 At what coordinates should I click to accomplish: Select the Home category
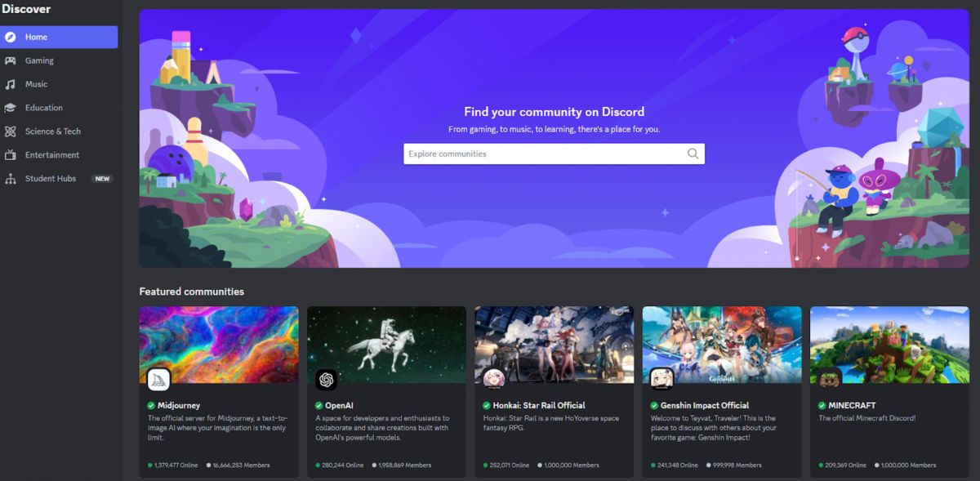(59, 37)
